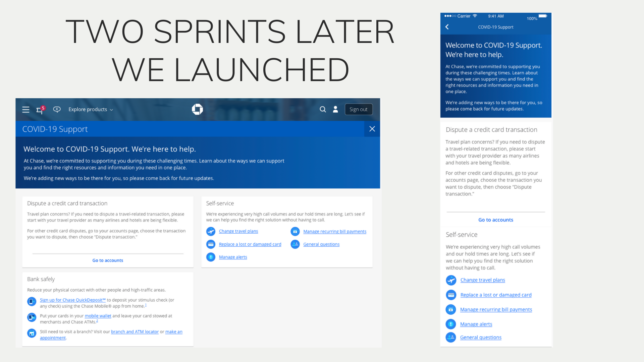The image size is (644, 362).
Task: Open Change travel plans link on desktop
Action: [x=238, y=231]
